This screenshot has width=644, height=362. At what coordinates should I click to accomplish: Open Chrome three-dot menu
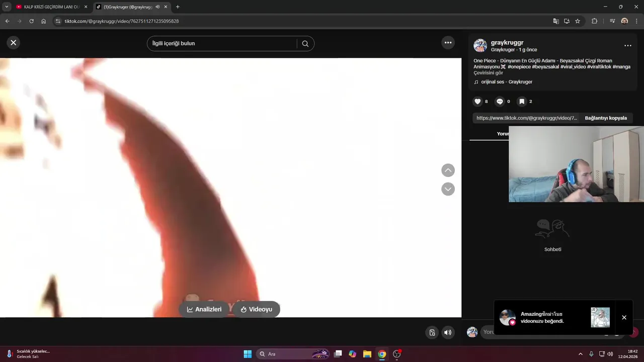click(637, 21)
